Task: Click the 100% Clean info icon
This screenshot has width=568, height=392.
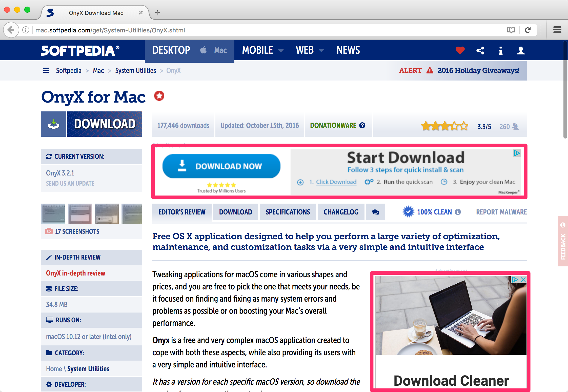Action: (x=458, y=212)
